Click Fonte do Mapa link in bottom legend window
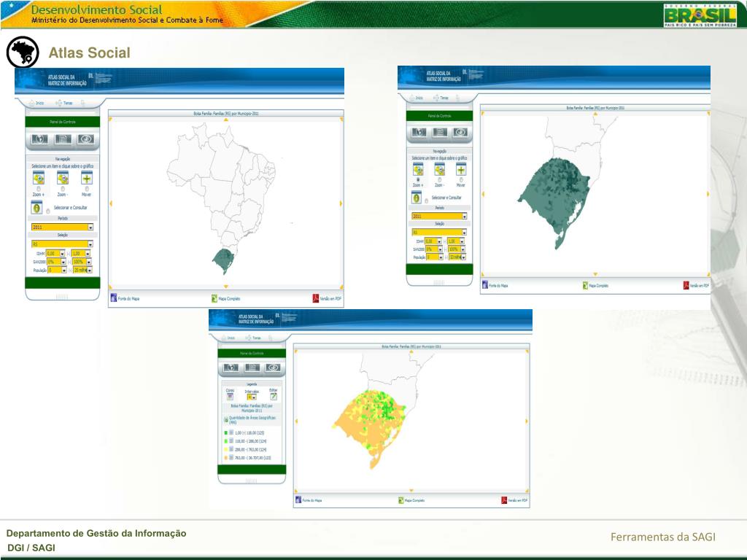This screenshot has width=747, height=560. pos(309,500)
